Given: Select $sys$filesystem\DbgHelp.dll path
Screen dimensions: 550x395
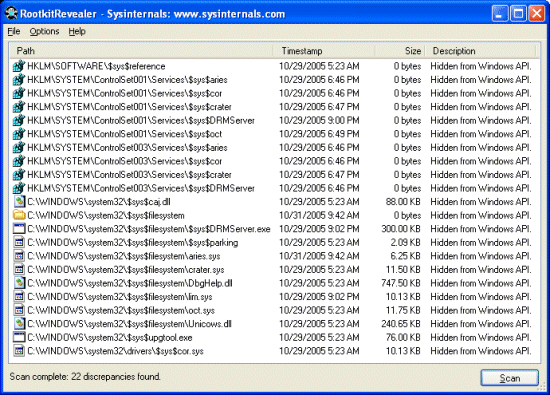Looking at the screenshot, I should coord(130,283).
